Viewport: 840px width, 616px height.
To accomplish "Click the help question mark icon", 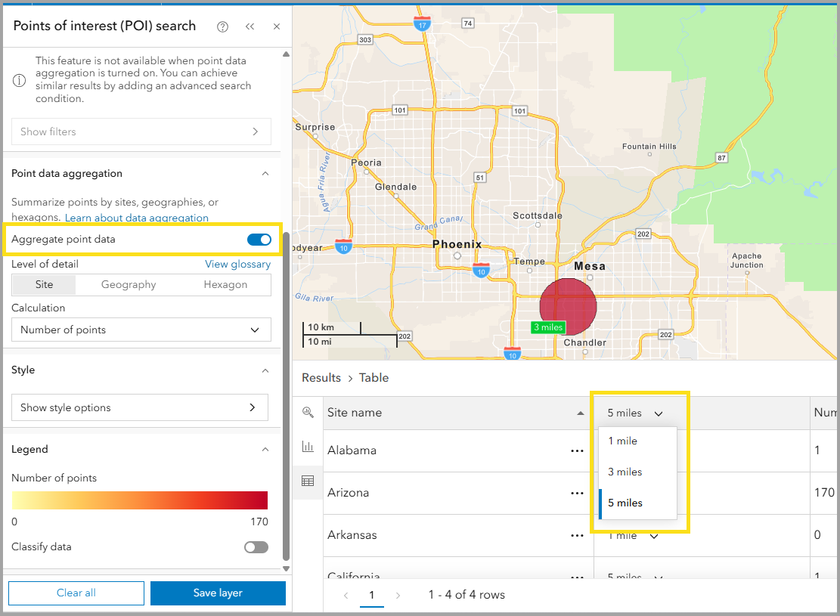I will click(222, 26).
